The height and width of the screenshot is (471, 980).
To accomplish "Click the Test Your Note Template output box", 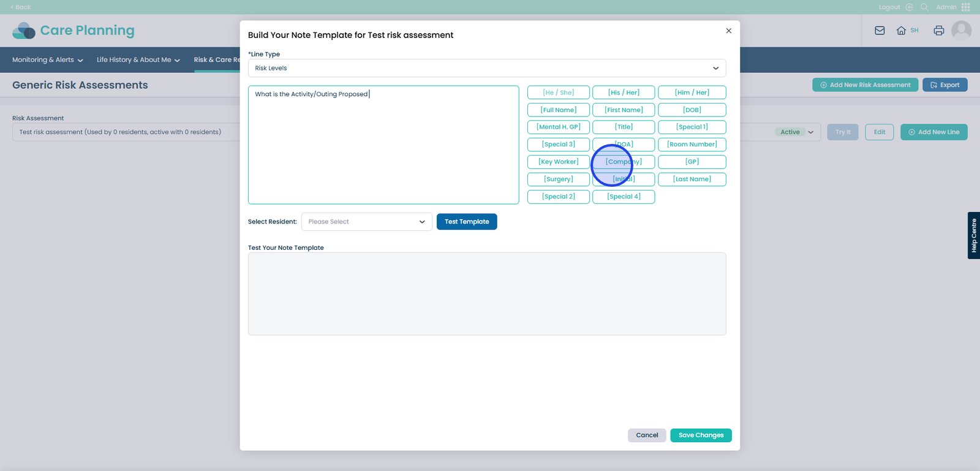I will (487, 294).
